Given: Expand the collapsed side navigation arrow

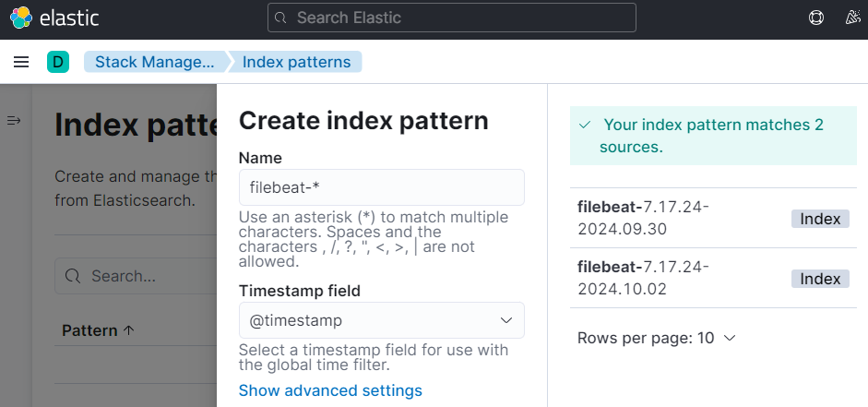Looking at the screenshot, I should pyautogui.click(x=14, y=121).
